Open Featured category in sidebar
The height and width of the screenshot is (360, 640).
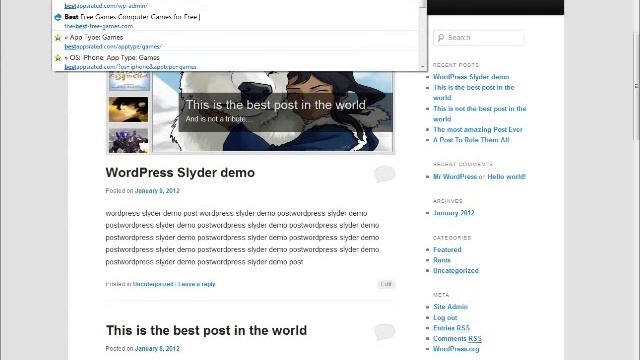tap(447, 249)
